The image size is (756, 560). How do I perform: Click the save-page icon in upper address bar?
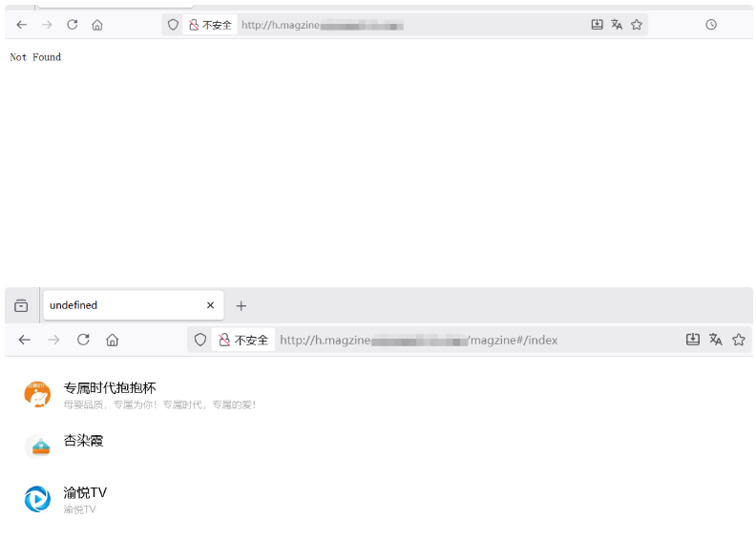(x=597, y=25)
